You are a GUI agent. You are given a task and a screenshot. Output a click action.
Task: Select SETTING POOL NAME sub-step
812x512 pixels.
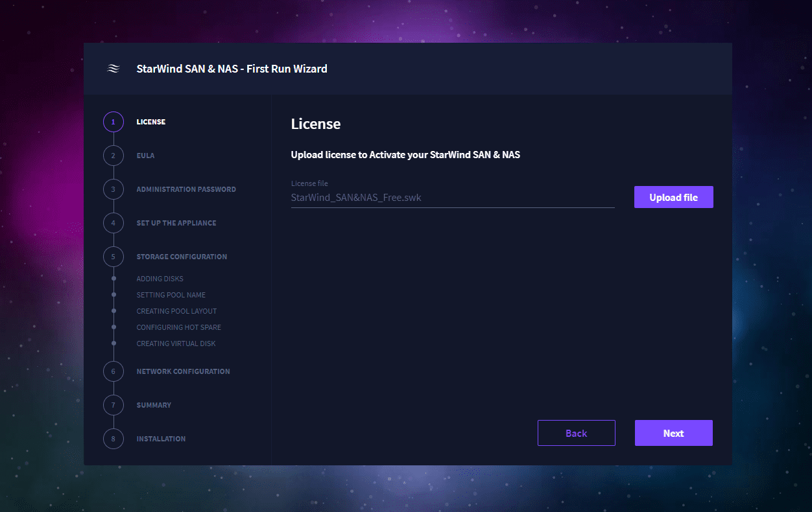pos(171,295)
